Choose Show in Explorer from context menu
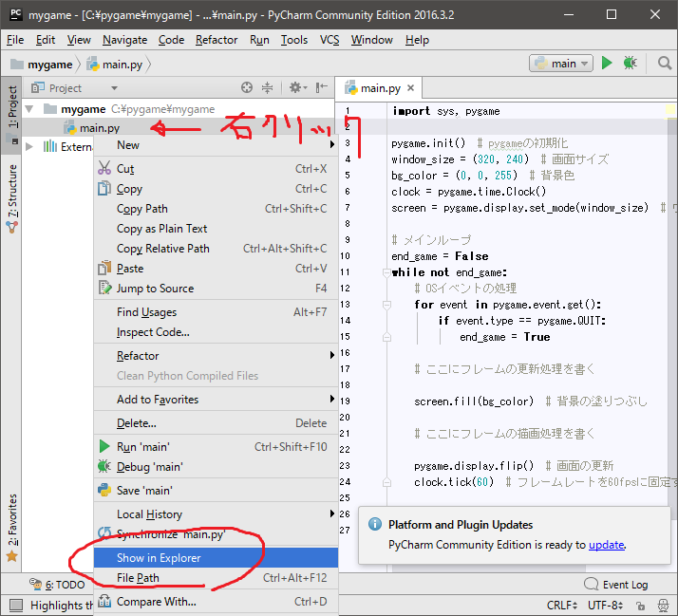The height and width of the screenshot is (616, 678). [x=216, y=558]
